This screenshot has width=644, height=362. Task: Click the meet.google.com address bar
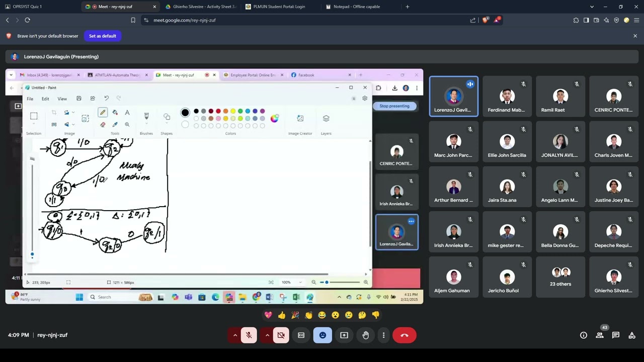click(x=302, y=20)
